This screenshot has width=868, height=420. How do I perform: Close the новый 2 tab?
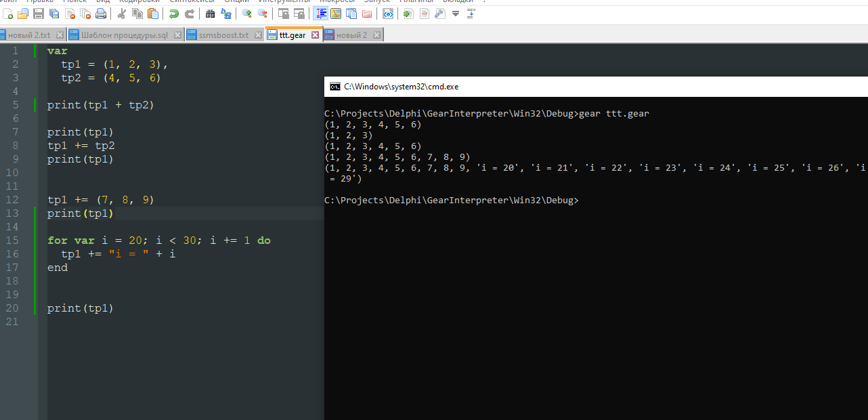click(376, 35)
